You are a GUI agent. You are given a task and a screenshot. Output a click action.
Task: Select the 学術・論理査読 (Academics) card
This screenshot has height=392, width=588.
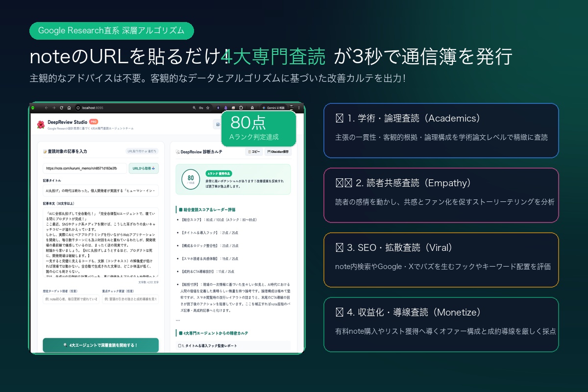441,130
